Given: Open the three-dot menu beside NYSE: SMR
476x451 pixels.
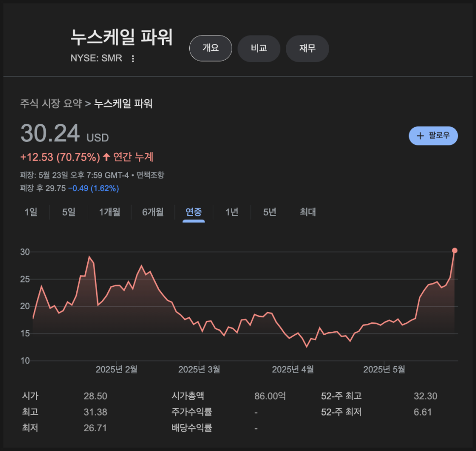Looking at the screenshot, I should tap(133, 59).
